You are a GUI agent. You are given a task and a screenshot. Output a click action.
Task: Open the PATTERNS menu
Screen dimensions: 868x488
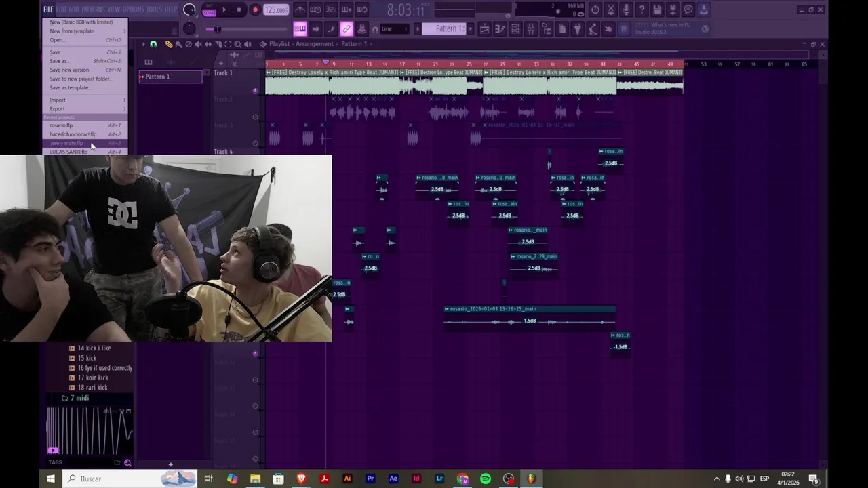[94, 9]
